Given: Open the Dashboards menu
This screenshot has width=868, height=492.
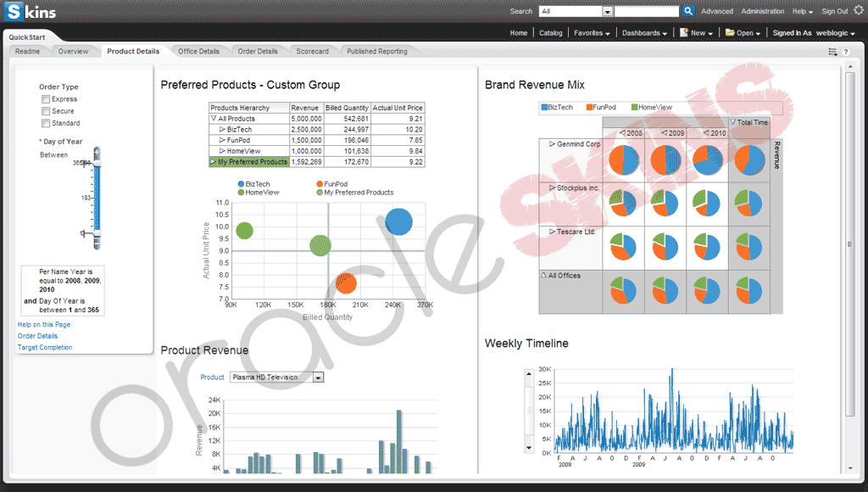Looking at the screenshot, I should [x=643, y=33].
